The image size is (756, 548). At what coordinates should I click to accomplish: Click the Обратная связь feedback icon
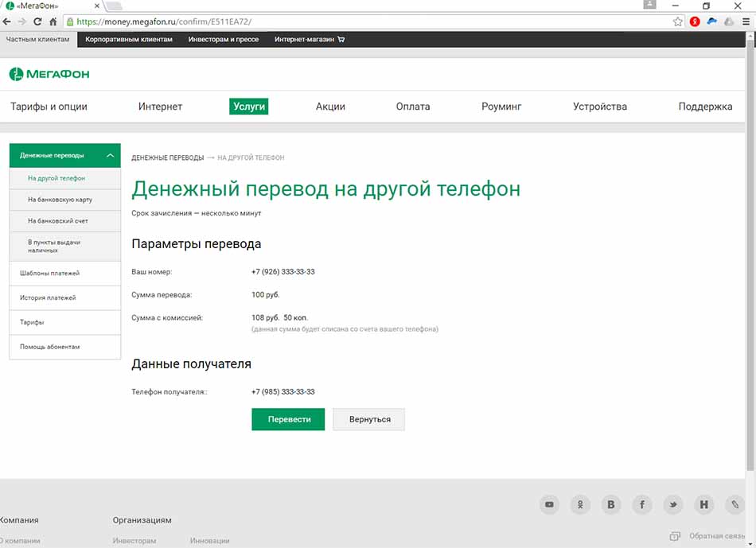[x=675, y=536]
